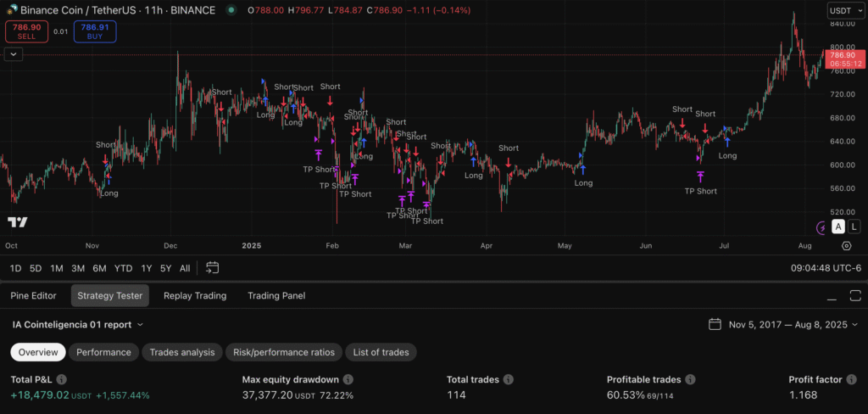
Task: Open the Trades analysis tab
Action: [182, 352]
